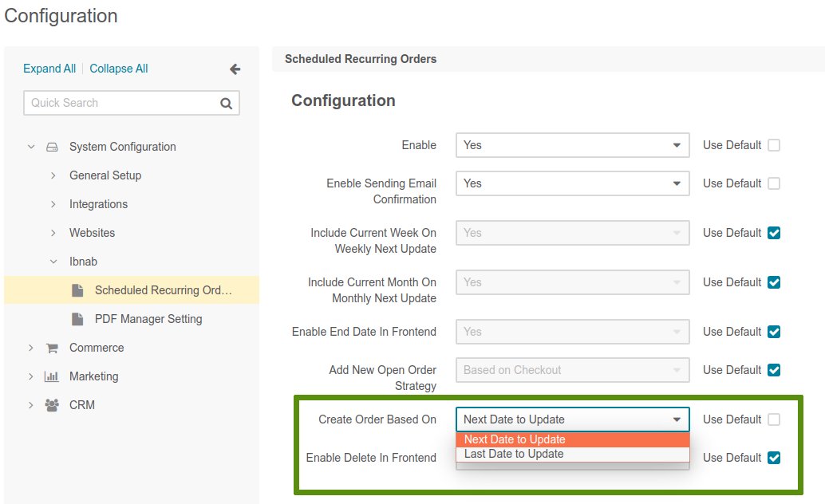Click the Scheduled Recurring Orders page icon
Viewport: 825px width, 504px height.
pos(77,289)
